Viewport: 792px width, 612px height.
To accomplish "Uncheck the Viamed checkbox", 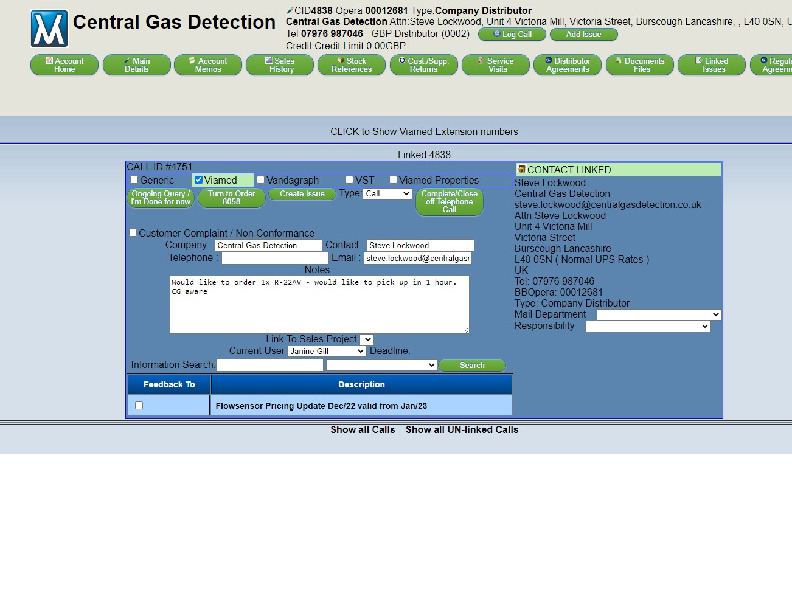I will tap(199, 180).
